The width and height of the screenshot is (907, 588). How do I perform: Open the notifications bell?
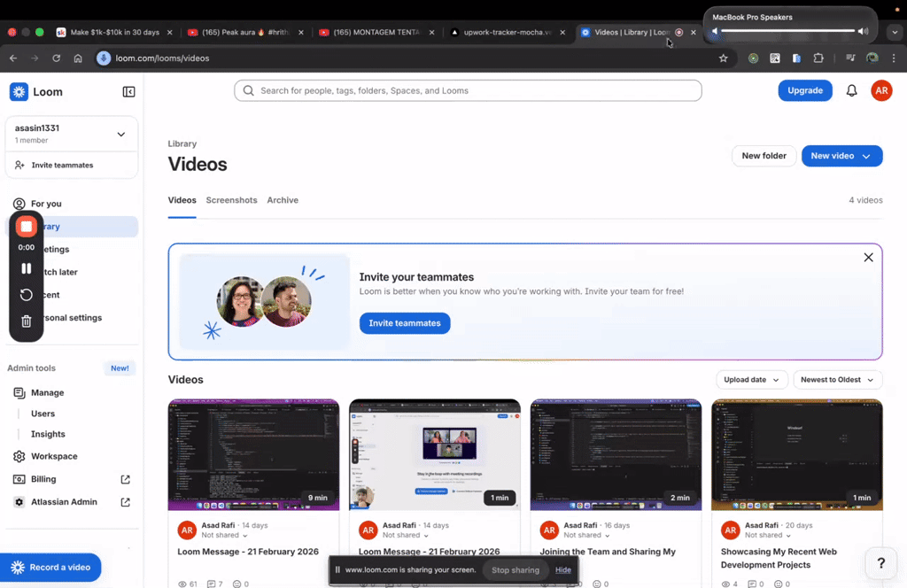coord(851,91)
